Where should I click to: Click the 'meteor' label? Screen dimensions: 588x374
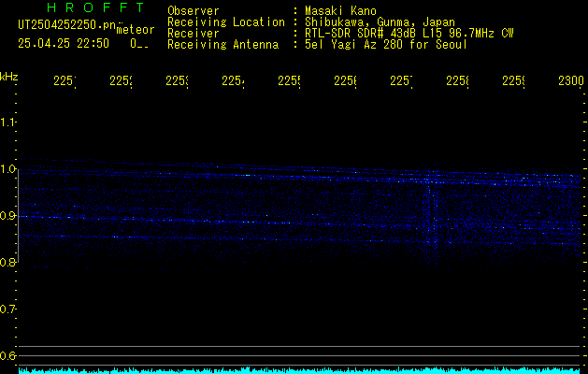point(136,30)
